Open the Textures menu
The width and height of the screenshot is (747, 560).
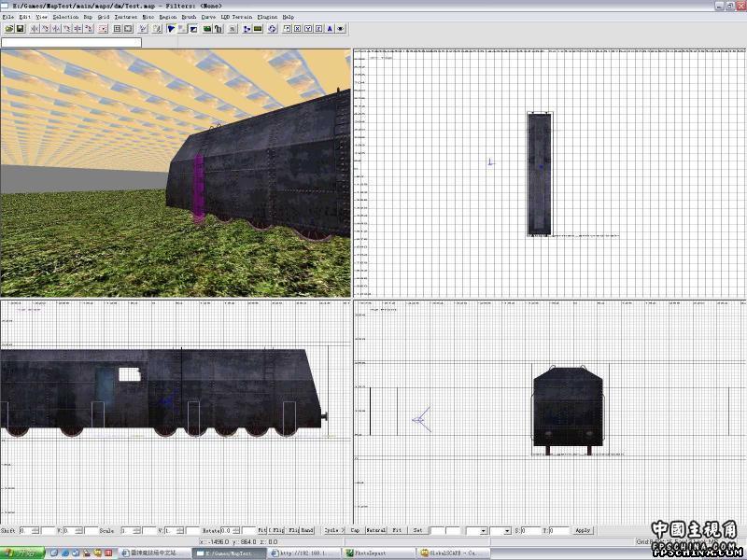coord(126,17)
